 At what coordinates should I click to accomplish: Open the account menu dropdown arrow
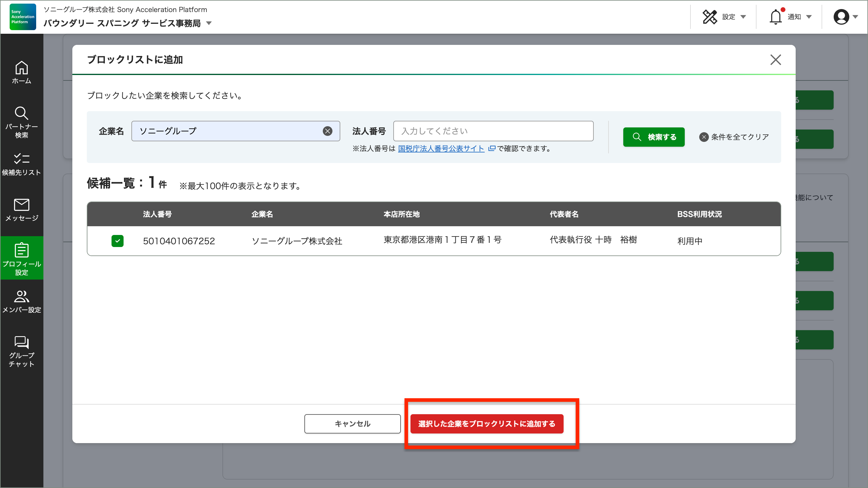tap(856, 17)
